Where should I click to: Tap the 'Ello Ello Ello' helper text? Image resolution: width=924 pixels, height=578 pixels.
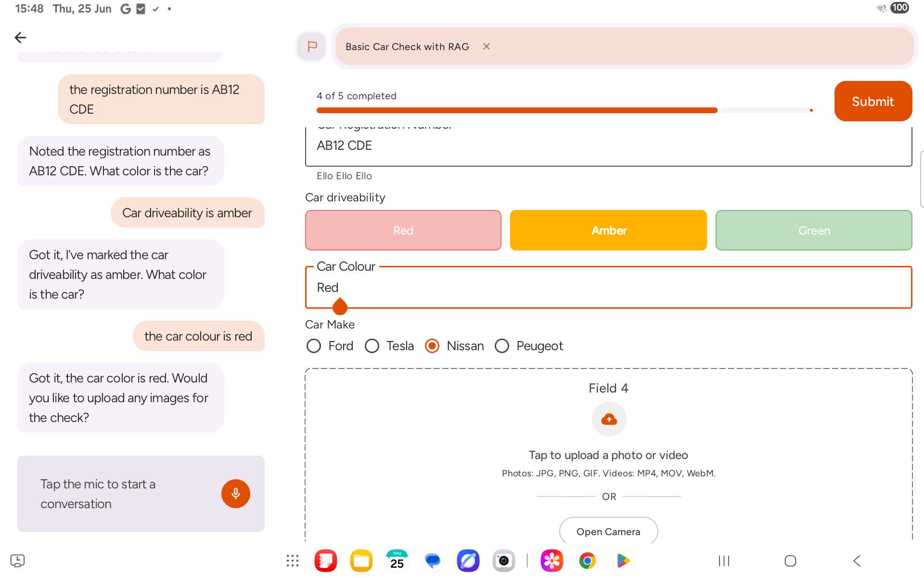click(344, 176)
